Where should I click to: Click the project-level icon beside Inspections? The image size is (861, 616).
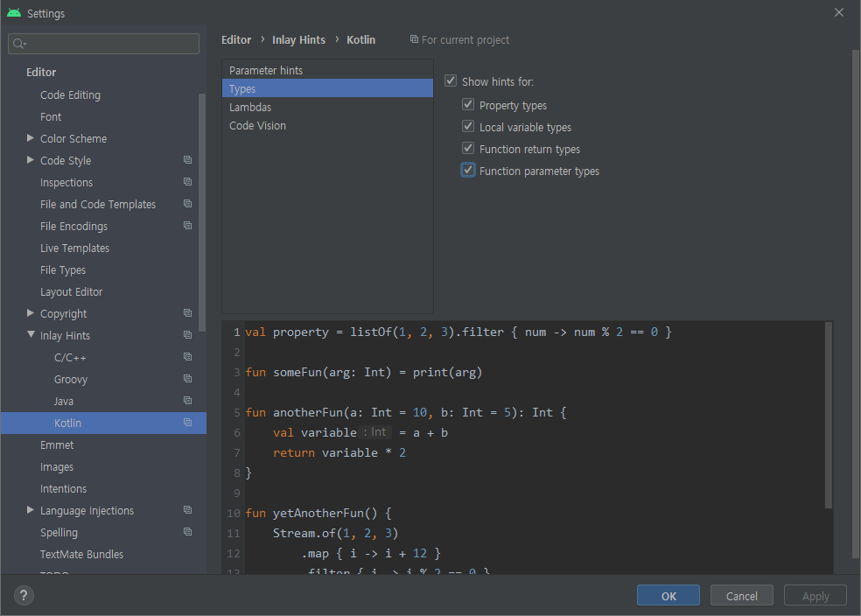tap(187, 182)
